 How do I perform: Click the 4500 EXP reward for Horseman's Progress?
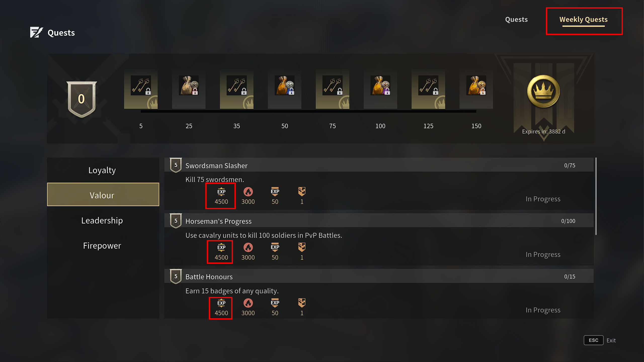[x=221, y=252]
